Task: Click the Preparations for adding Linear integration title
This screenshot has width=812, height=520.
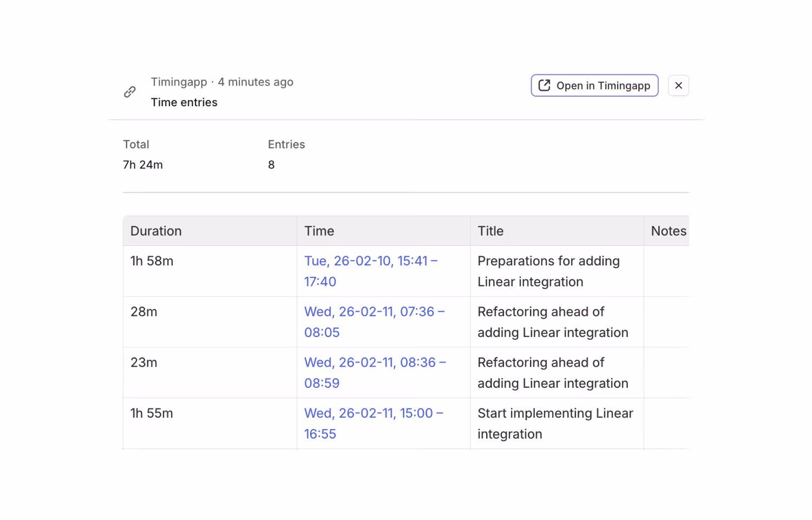Action: [x=548, y=271]
